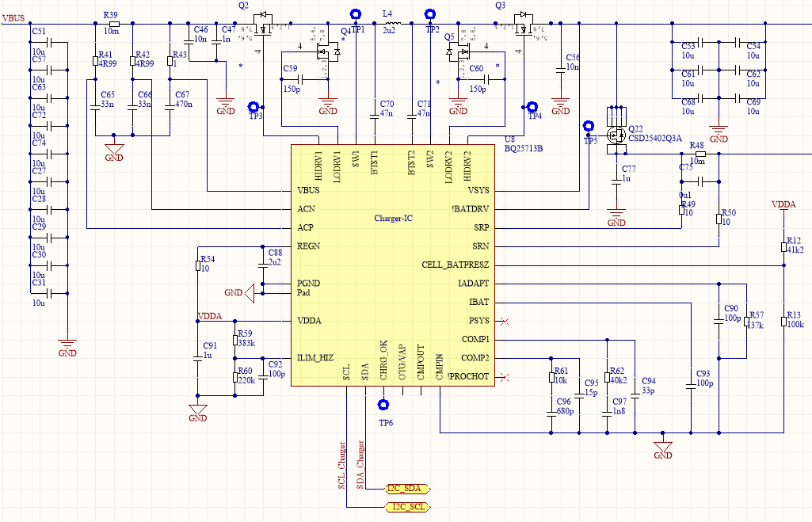This screenshot has width=812, height=522.
Task: Click the 220k value of R60
Action: pyautogui.click(x=246, y=380)
